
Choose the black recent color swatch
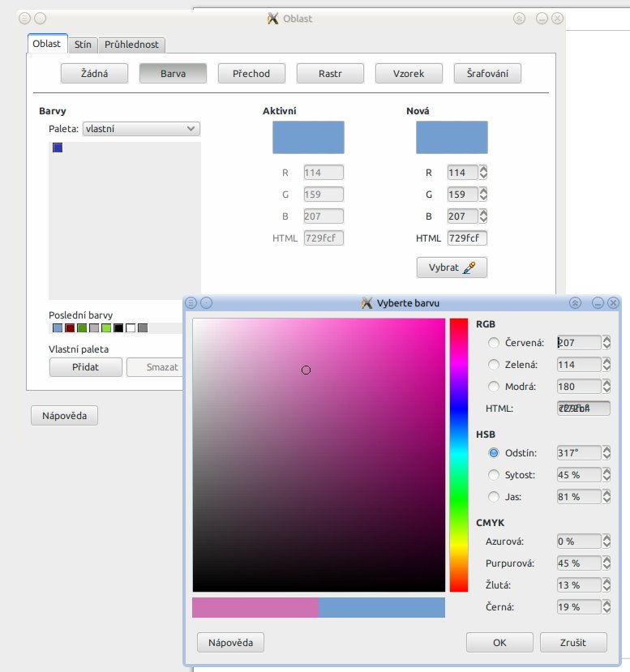[x=118, y=327]
